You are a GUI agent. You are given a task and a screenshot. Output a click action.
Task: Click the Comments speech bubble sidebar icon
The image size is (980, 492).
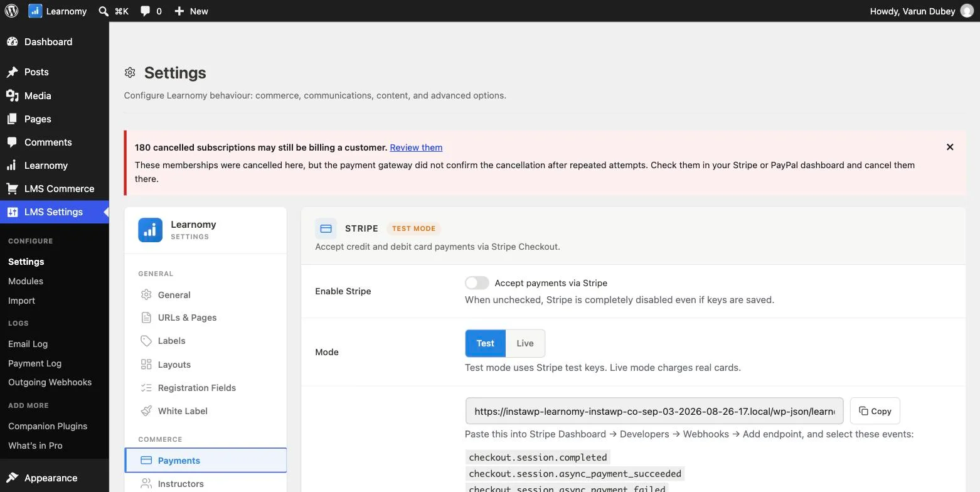pos(12,142)
